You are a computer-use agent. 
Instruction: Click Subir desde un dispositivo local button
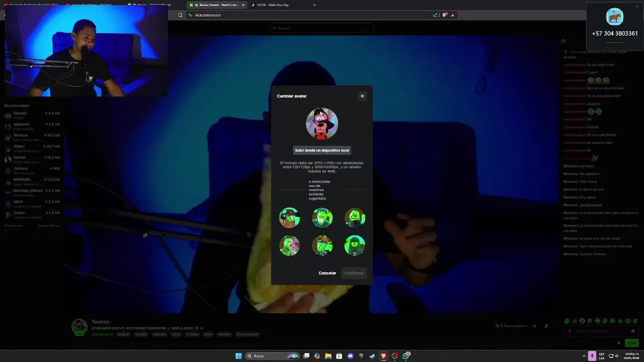click(322, 150)
